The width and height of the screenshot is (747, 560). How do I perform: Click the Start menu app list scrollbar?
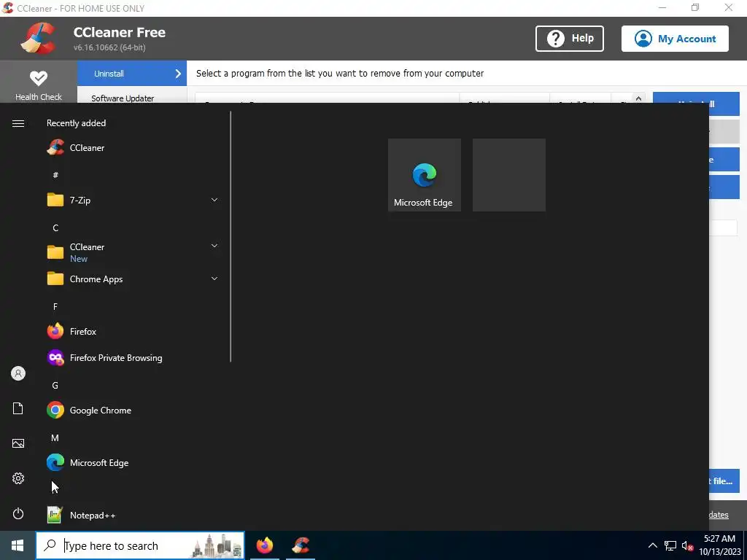coord(231,237)
